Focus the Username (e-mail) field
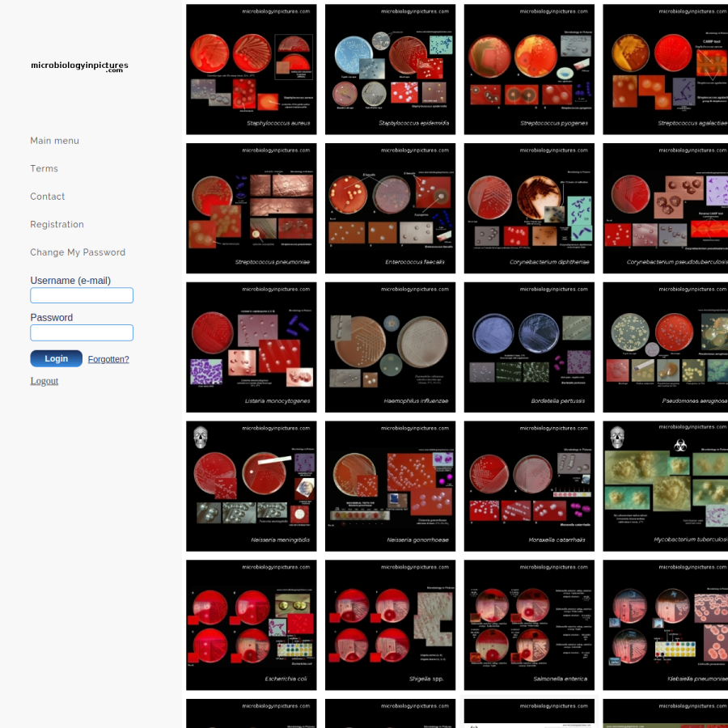The image size is (728, 728). (x=82, y=295)
